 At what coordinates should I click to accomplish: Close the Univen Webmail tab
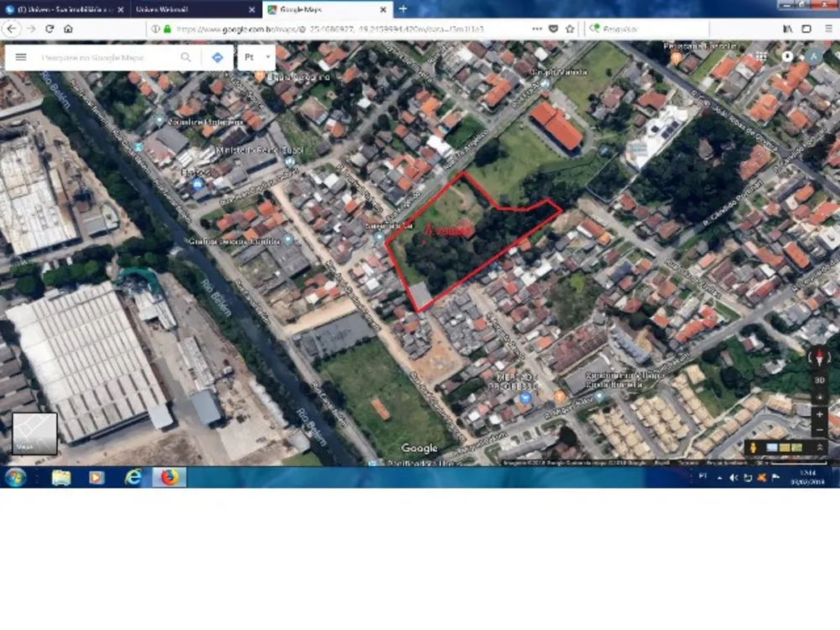[252, 9]
